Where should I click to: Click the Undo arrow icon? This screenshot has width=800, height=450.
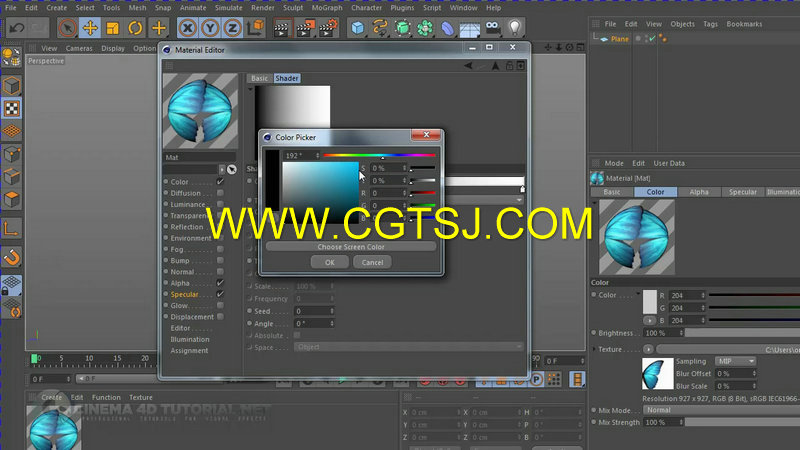tap(16, 28)
